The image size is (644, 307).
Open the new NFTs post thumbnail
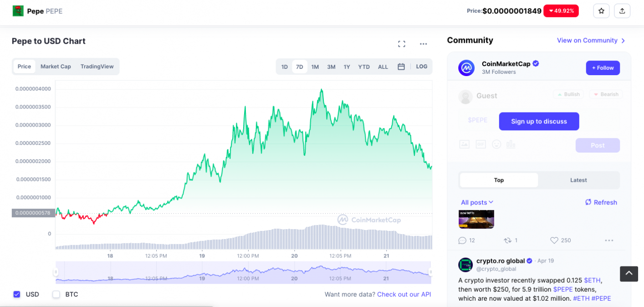476,219
